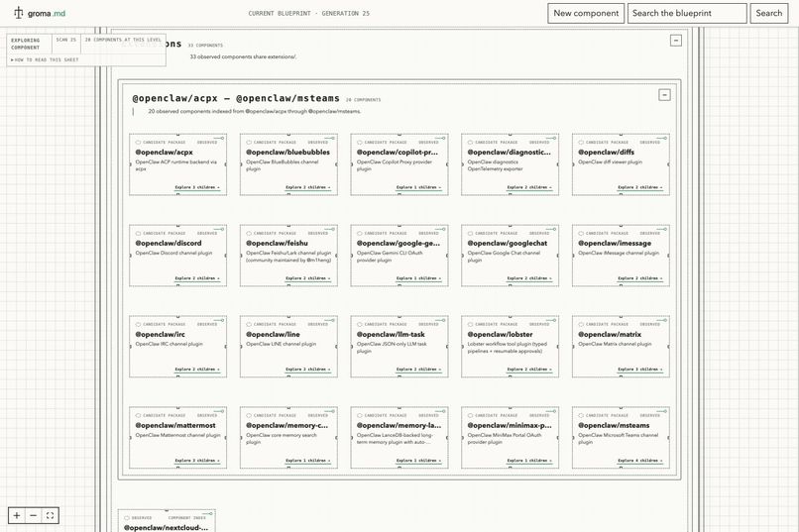
Task: Click 'OpenClaw Discord channel plugin' description
Action: [x=173, y=253]
